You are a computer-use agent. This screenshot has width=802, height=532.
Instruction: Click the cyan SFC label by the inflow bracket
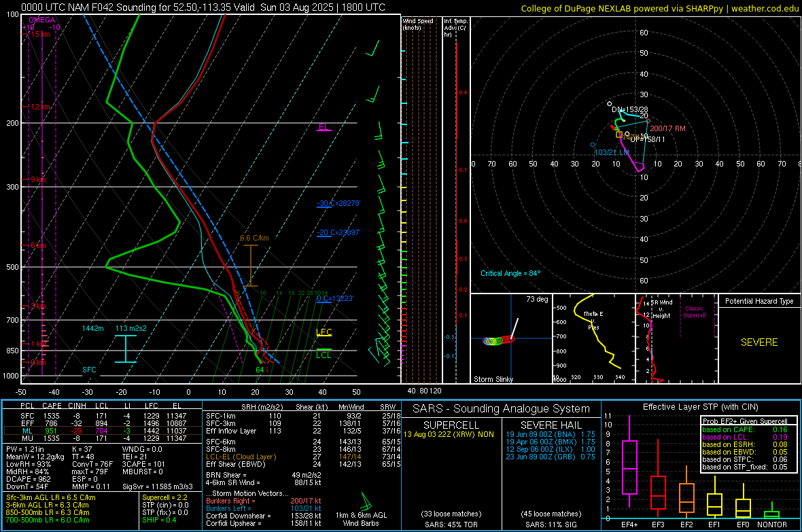click(x=89, y=370)
